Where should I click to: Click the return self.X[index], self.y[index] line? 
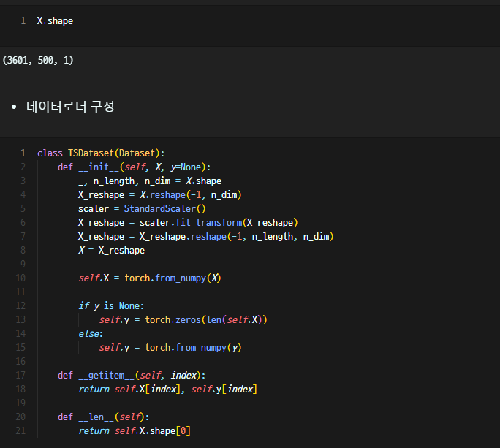pos(167,389)
